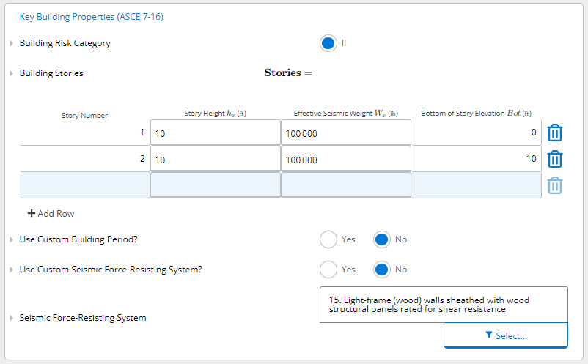Choose Yes for Use Custom Building Period
The width and height of the screenshot is (588, 364).
coord(328,239)
